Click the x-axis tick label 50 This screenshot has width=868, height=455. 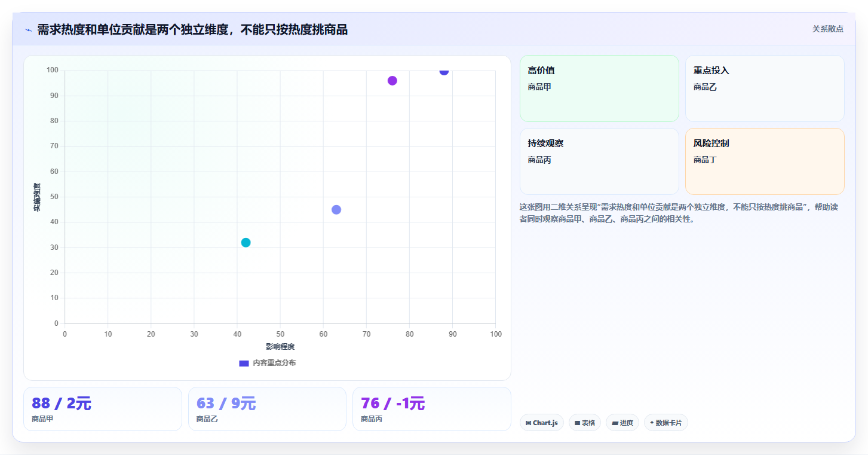point(280,334)
